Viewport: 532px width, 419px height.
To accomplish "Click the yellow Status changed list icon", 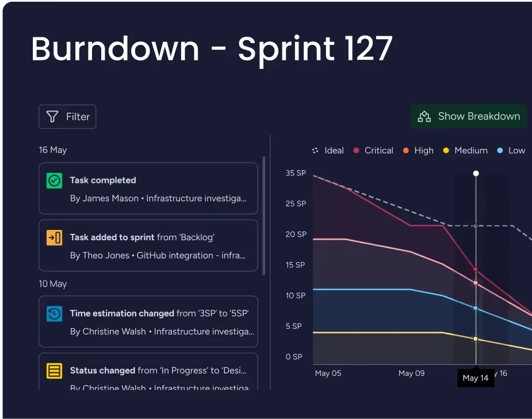I will [54, 371].
